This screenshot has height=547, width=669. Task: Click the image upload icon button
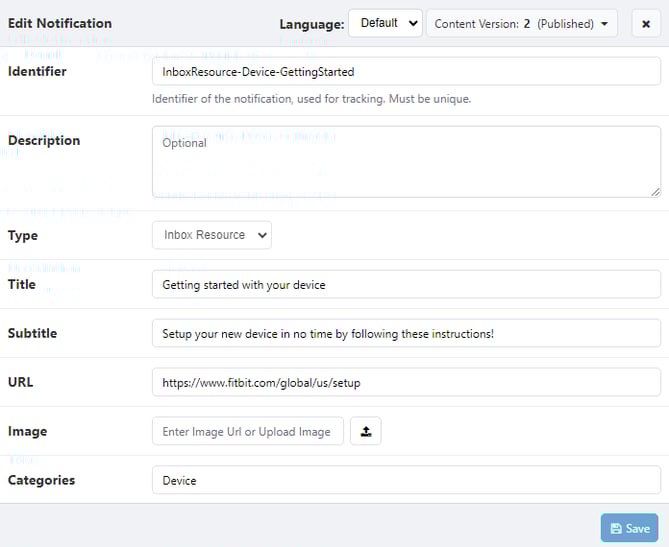pos(366,431)
